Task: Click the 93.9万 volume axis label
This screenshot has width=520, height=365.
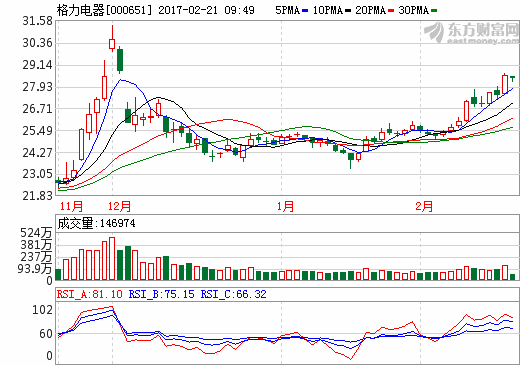Action: coord(35,269)
